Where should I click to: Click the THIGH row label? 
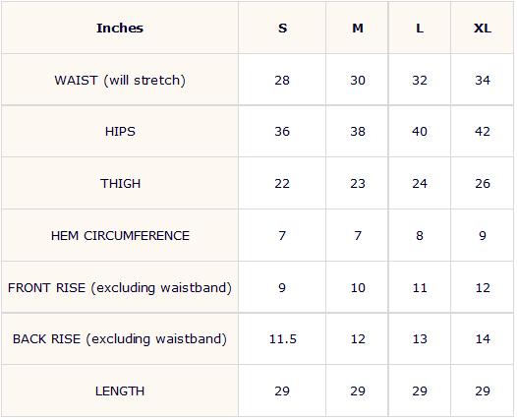[x=120, y=183]
